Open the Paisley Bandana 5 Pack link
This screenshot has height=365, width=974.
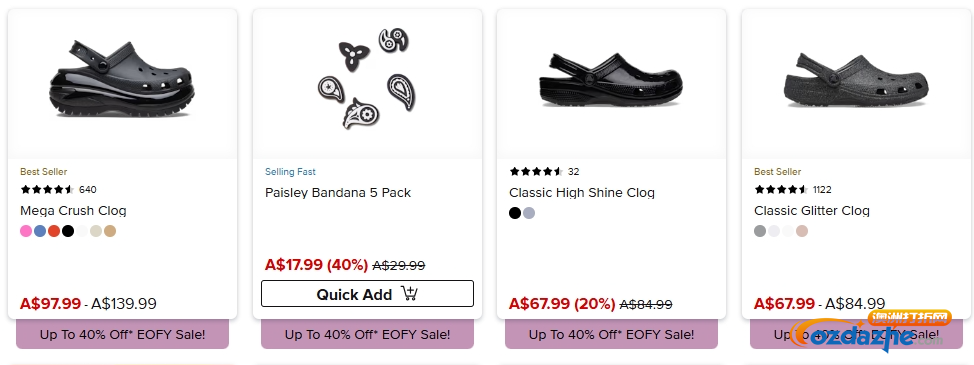click(x=338, y=193)
